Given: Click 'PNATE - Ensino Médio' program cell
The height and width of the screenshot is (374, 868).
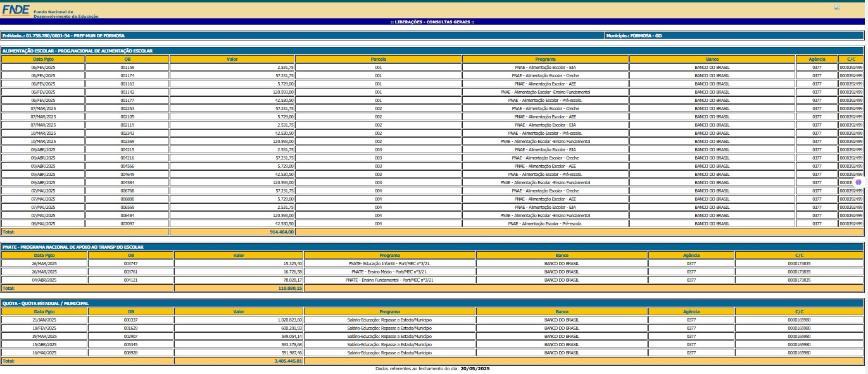Looking at the screenshot, I should [x=389, y=271].
